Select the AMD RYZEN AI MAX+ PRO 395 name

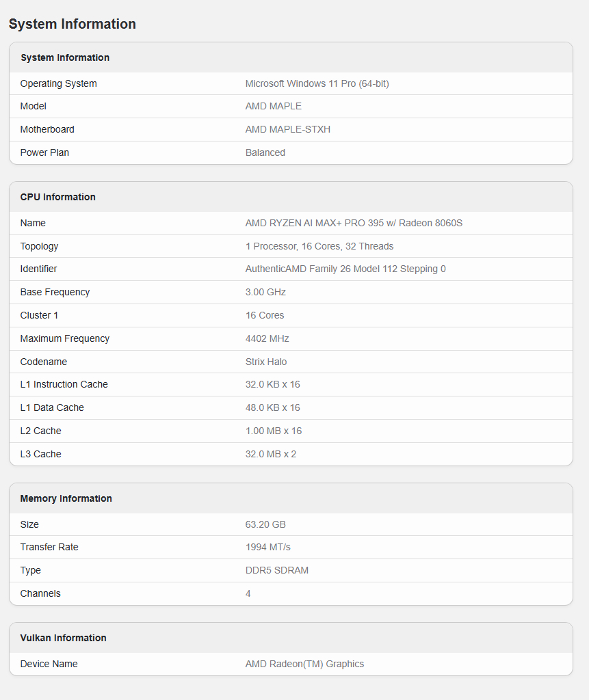[354, 223]
